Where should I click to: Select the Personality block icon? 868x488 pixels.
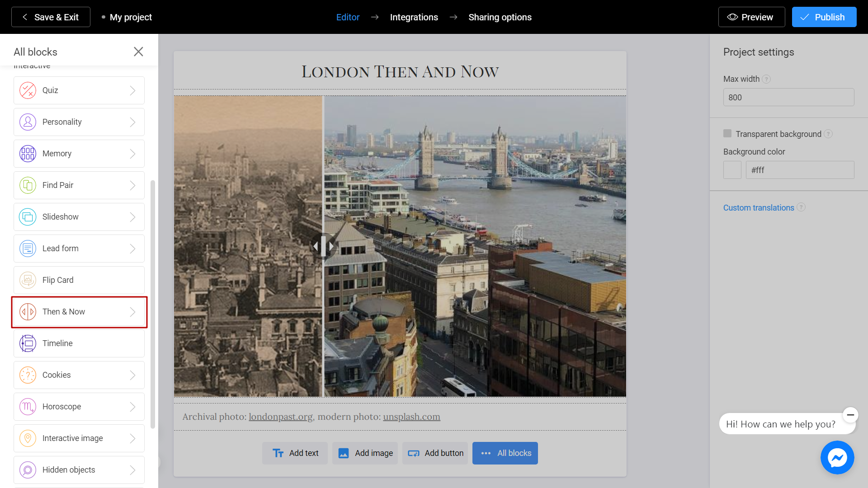(28, 122)
